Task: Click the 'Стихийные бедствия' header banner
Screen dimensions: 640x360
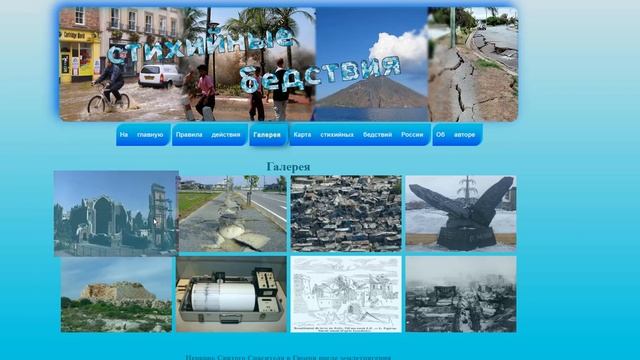Action: [289, 64]
